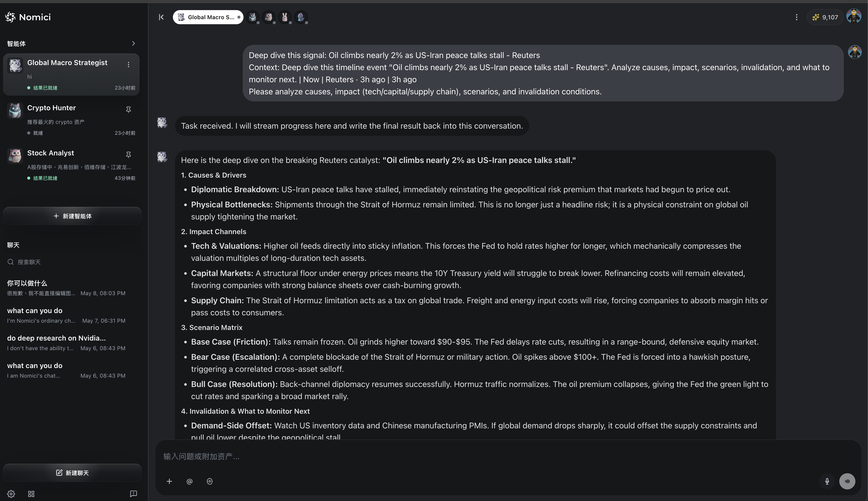Click the 新建聊天 button

(x=72, y=472)
